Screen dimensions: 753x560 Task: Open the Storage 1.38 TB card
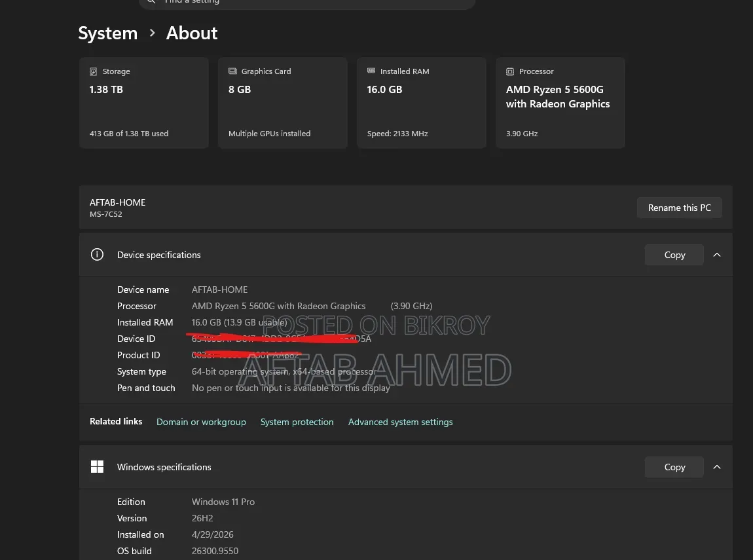click(144, 103)
